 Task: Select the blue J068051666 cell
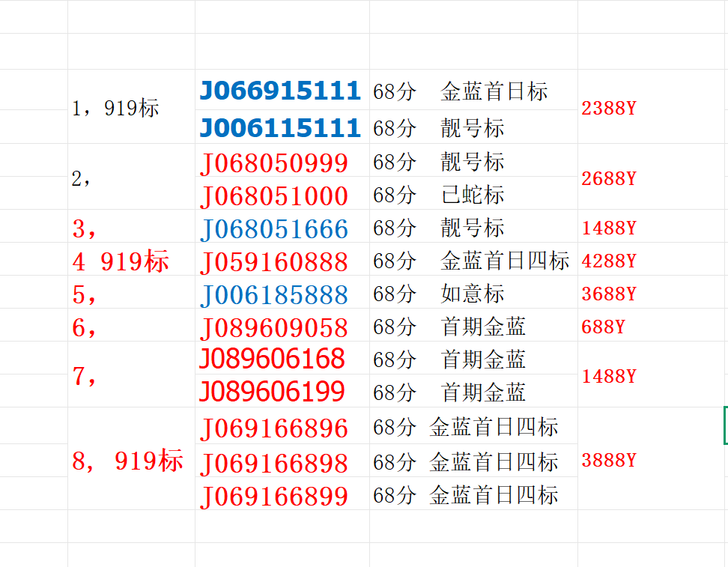click(x=274, y=228)
